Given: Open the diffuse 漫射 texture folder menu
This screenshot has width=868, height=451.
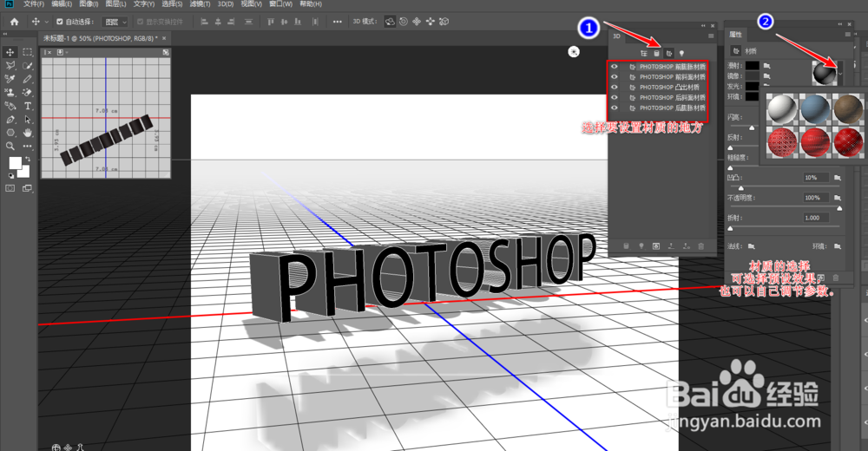Looking at the screenshot, I should [x=766, y=65].
